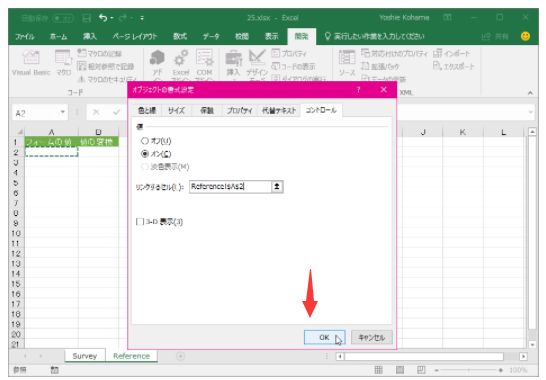Open the Colors and Lines dialog tab
546x380 pixels.
[147, 110]
